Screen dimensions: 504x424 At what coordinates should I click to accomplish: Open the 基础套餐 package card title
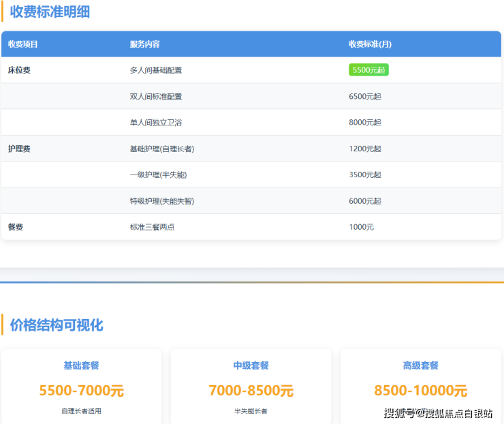pos(81,366)
